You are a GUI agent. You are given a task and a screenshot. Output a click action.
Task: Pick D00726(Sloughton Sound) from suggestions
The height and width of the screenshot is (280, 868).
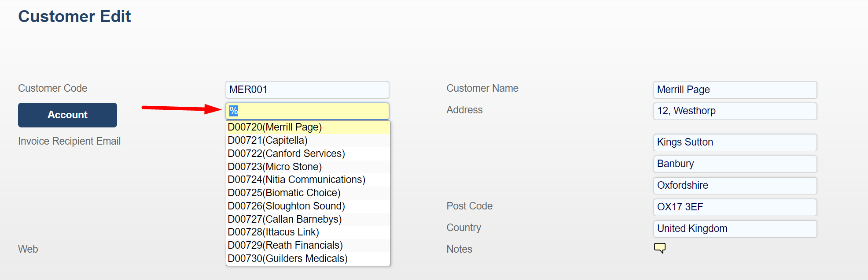click(286, 206)
